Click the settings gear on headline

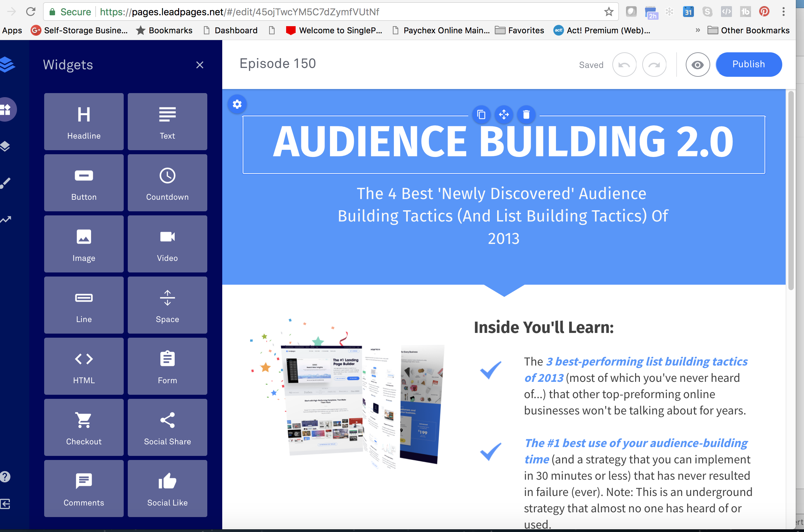coord(237,103)
